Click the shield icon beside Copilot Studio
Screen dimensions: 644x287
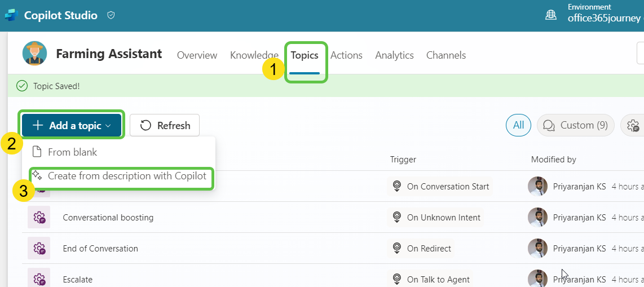[111, 16]
